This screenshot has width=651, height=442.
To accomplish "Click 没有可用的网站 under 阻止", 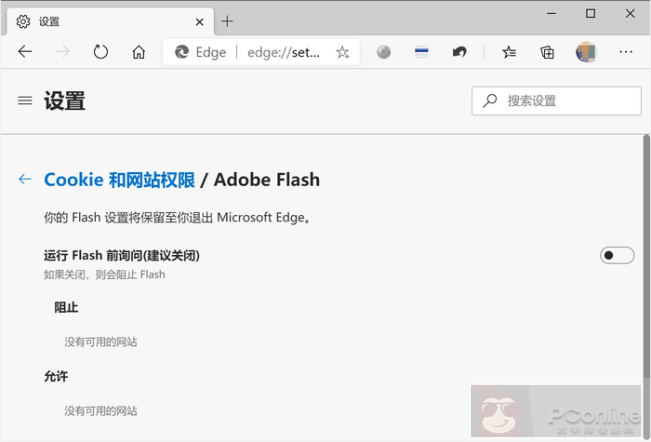I will coord(100,342).
